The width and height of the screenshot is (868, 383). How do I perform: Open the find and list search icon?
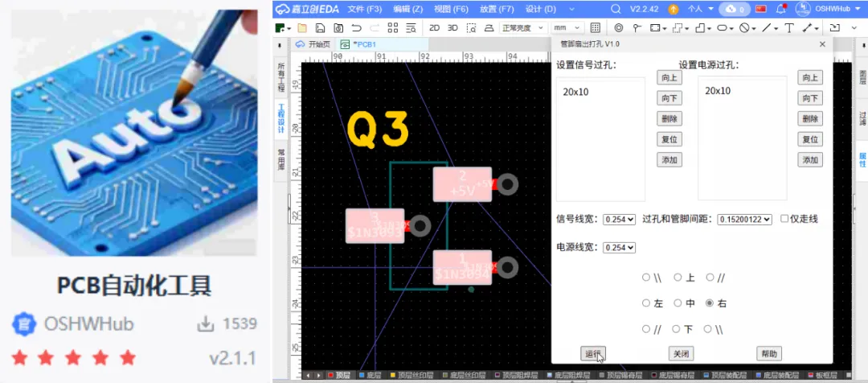click(411, 27)
